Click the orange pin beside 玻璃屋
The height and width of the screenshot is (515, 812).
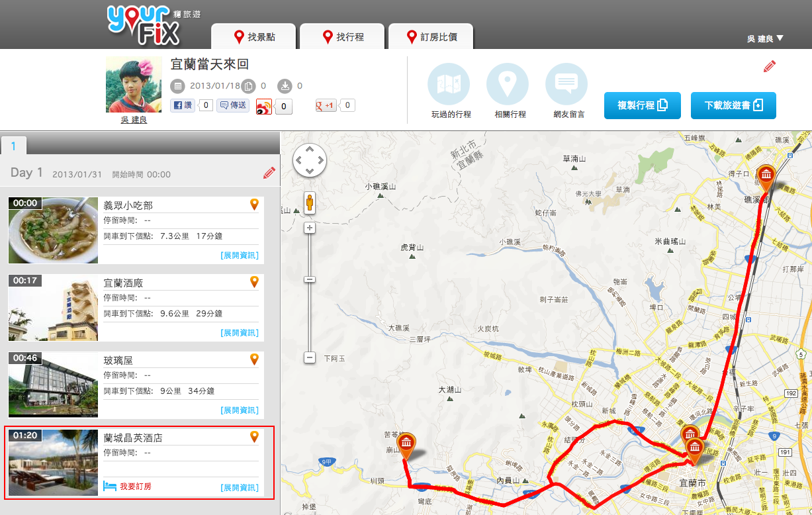point(254,359)
